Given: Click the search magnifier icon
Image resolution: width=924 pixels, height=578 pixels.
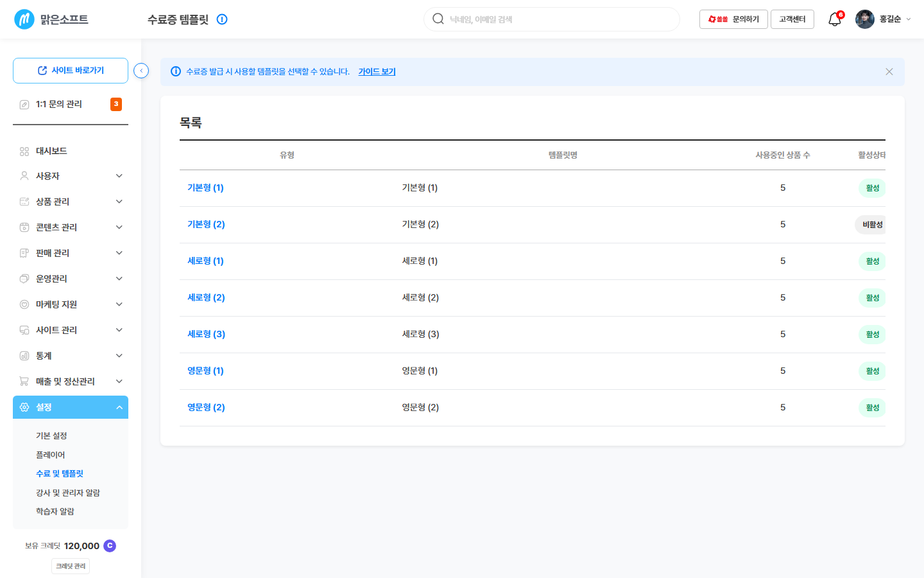Looking at the screenshot, I should click(x=438, y=19).
